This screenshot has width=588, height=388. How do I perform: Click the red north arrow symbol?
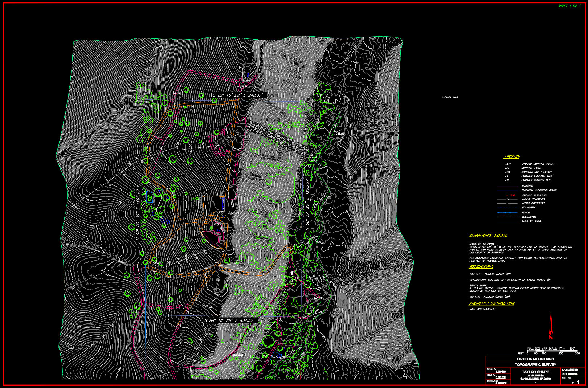pos(551,327)
